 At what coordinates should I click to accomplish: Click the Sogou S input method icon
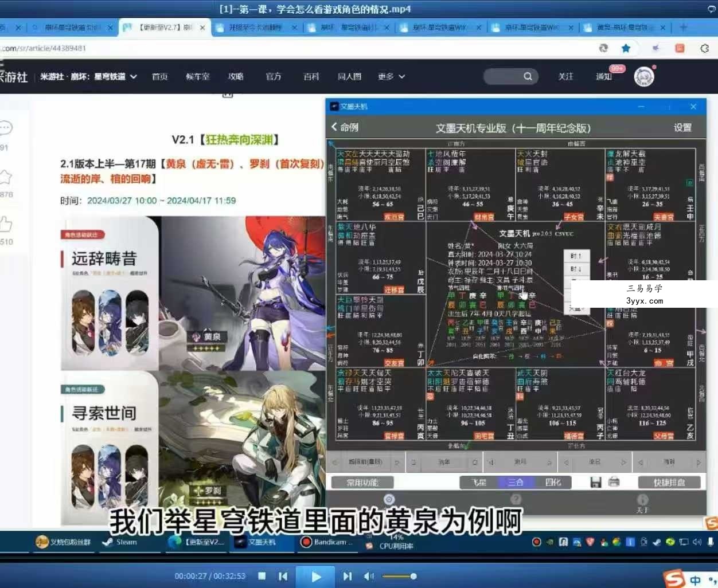[674, 579]
